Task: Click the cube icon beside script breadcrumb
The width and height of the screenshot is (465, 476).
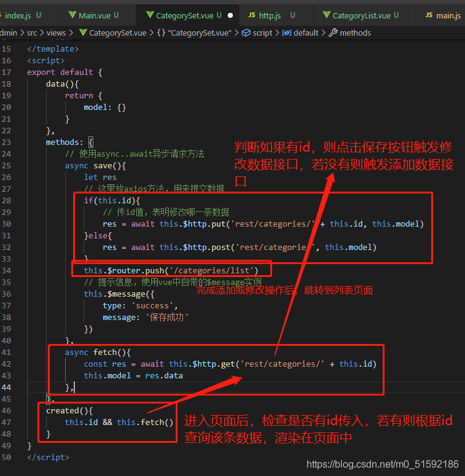Action: pos(246,33)
